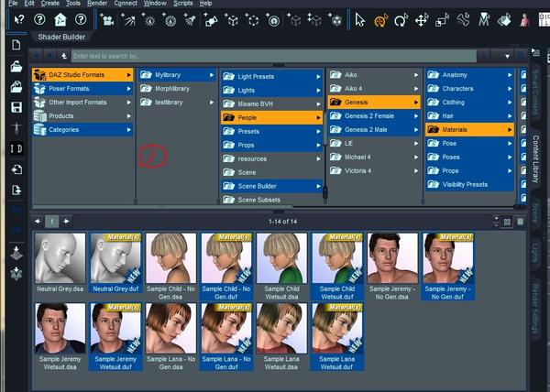Click page number 1 button
This screenshot has height=392, width=550.
coord(52,222)
